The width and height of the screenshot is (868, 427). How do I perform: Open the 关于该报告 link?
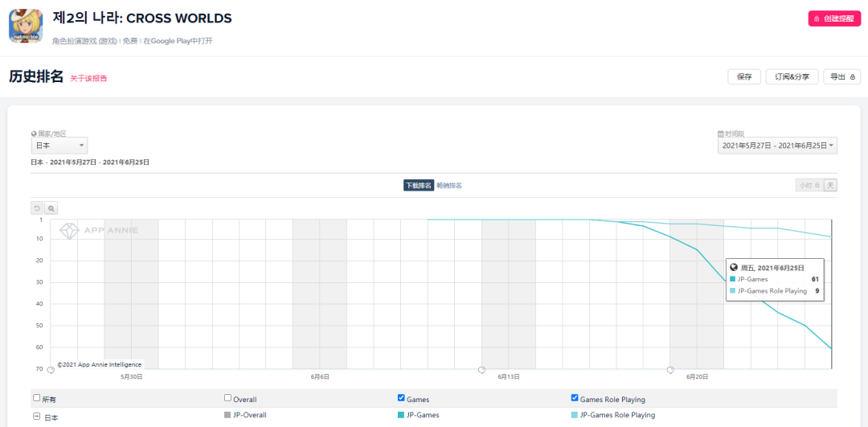(x=88, y=79)
